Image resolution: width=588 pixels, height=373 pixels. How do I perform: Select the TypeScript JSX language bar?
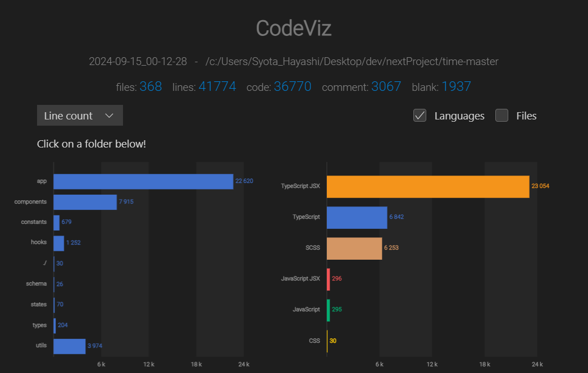[x=427, y=186]
